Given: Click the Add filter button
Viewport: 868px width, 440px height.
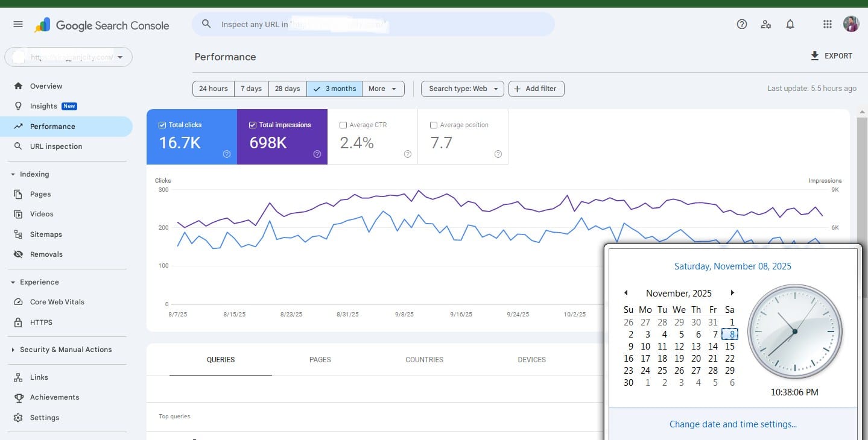Looking at the screenshot, I should tap(536, 89).
